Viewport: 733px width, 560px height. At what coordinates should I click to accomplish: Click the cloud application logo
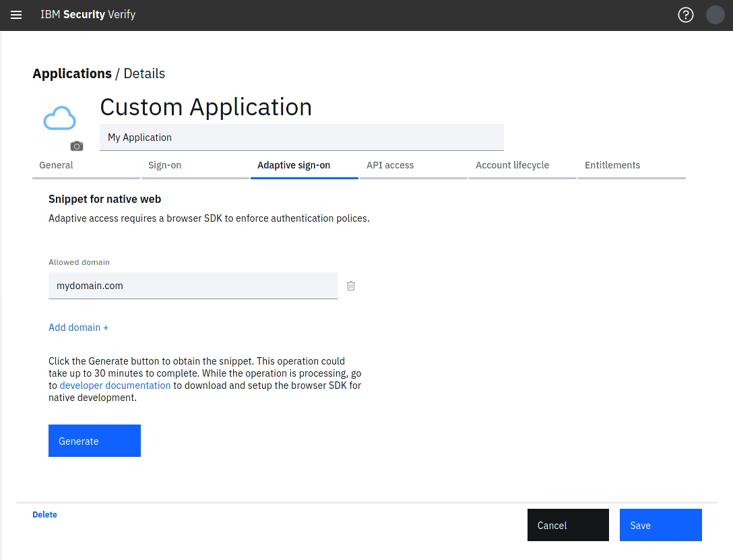tap(59, 118)
